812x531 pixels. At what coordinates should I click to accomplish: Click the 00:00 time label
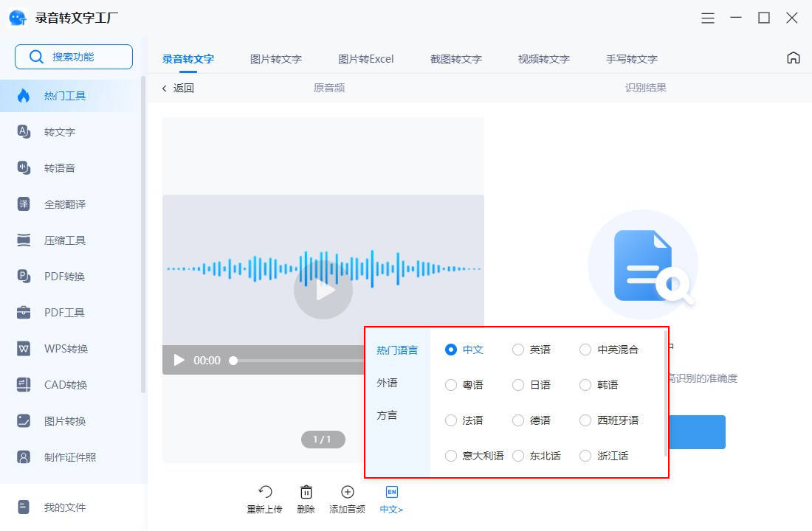(207, 360)
